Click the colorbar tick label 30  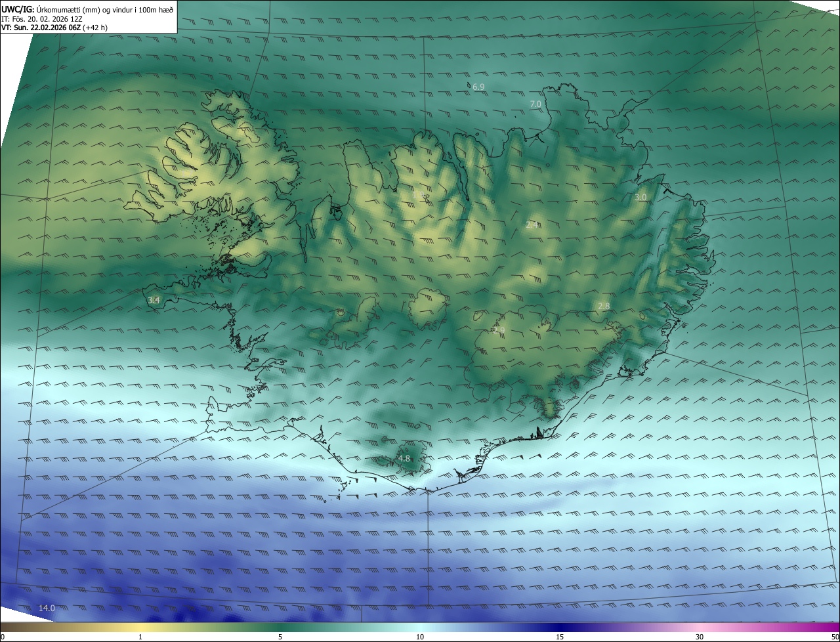(x=700, y=637)
